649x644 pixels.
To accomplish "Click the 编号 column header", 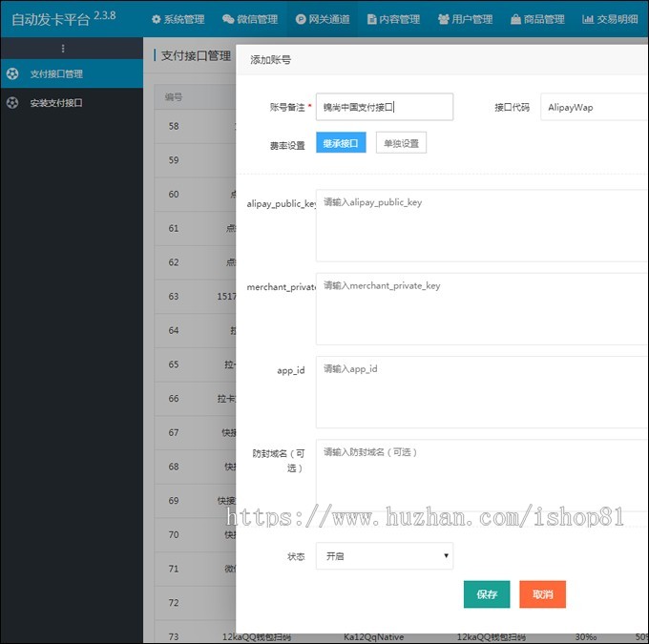I will point(174,97).
